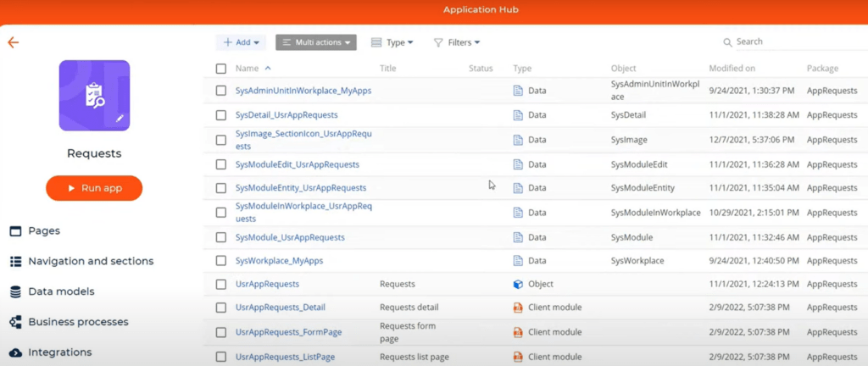The image size is (868, 366).
Task: Edit the Requests app icon pencil
Action: click(x=120, y=119)
